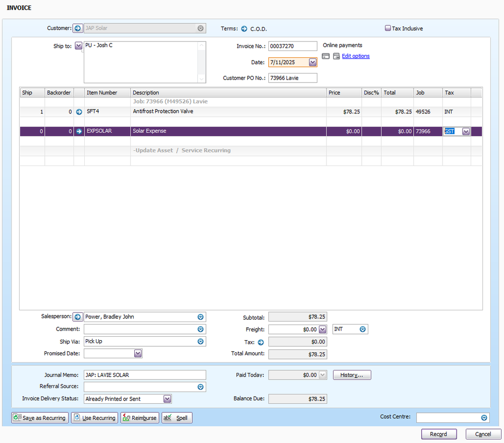
Task: Click the Customer detail arrow icon
Action: coord(78,29)
